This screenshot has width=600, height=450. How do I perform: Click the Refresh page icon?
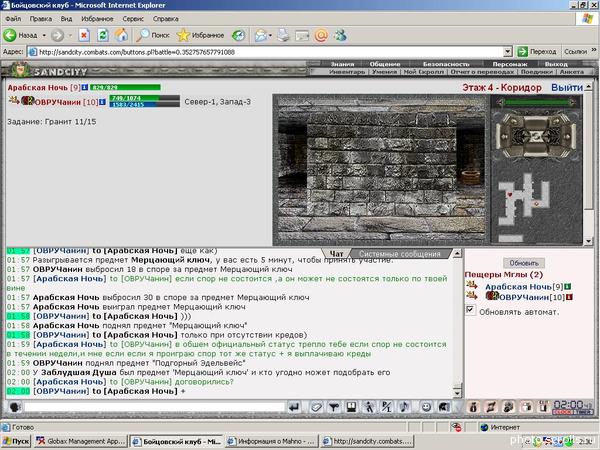coord(103,35)
